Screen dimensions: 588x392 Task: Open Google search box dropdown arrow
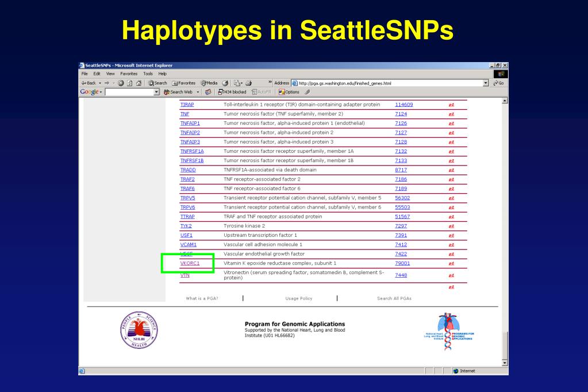[157, 92]
